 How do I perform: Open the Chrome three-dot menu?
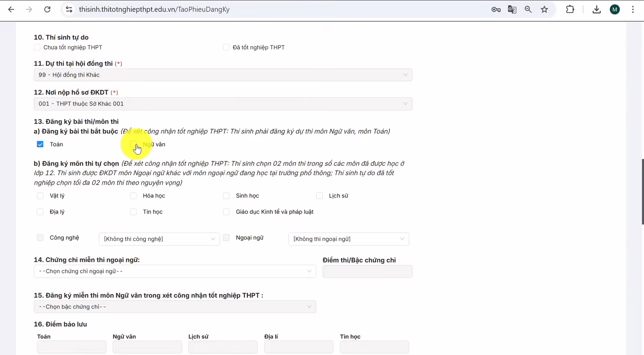pos(633,9)
